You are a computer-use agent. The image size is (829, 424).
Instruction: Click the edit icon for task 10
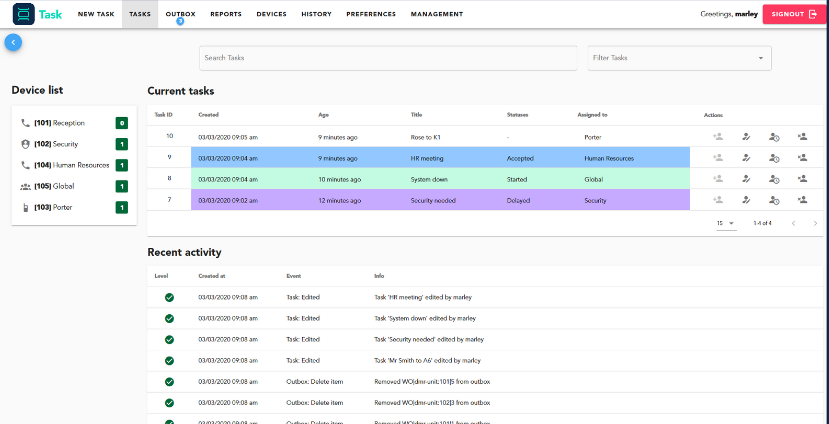pyautogui.click(x=746, y=135)
